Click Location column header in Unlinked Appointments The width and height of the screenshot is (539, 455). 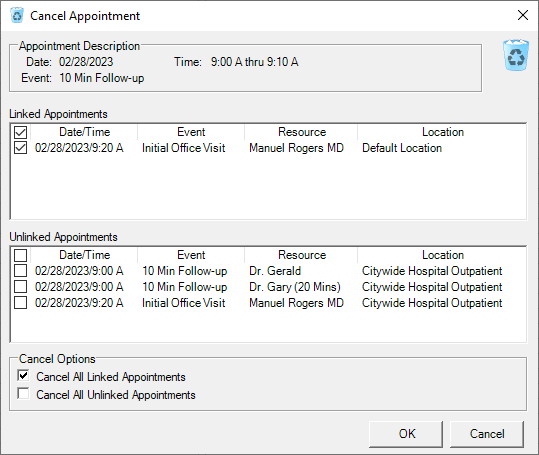click(x=442, y=255)
